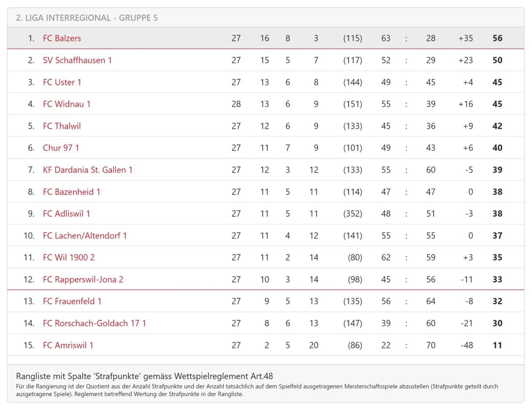Screen dimensions: 532x409
Task: Click FC Balzers 56 points total
Action: tap(497, 38)
